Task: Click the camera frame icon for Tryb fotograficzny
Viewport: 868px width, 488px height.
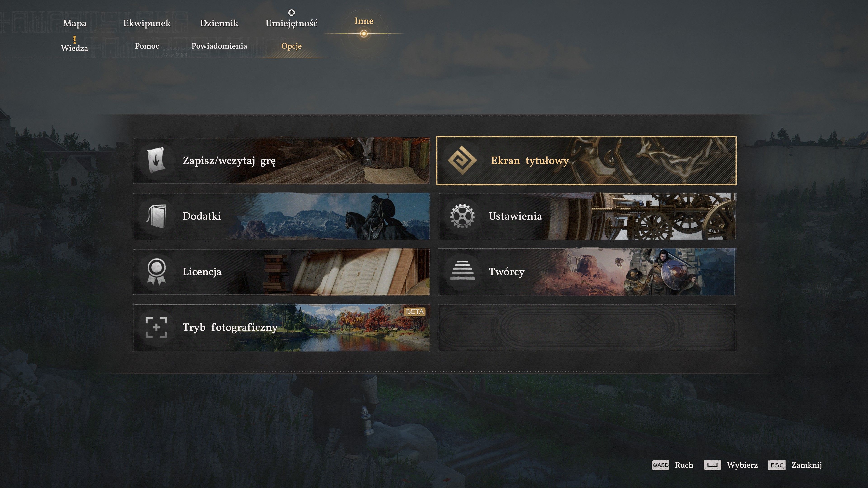Action: (156, 327)
